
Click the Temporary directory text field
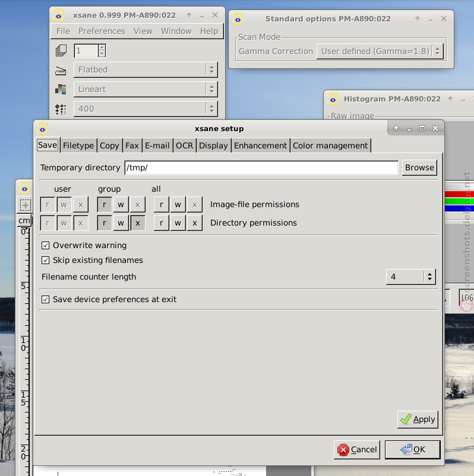pyautogui.click(x=261, y=167)
